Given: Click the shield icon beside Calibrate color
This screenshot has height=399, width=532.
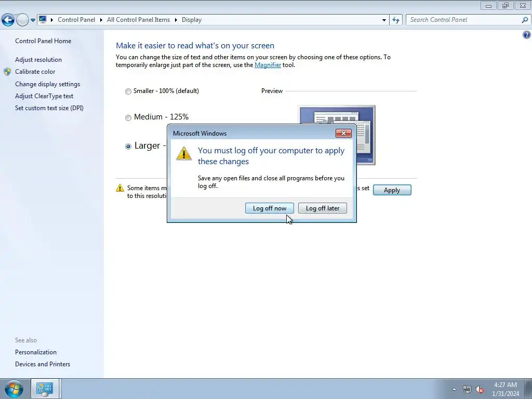Looking at the screenshot, I should 7,72.
